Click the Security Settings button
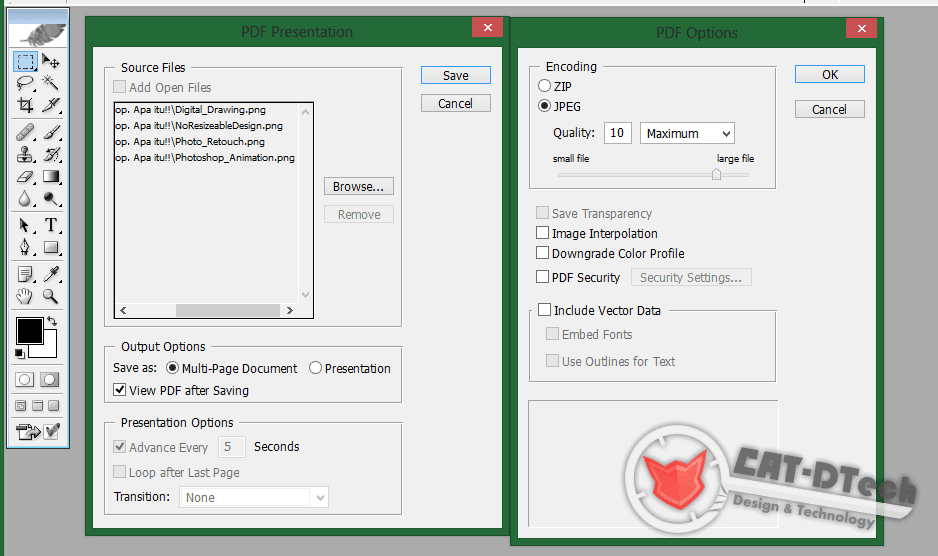The width and height of the screenshot is (938, 556). (x=691, y=277)
